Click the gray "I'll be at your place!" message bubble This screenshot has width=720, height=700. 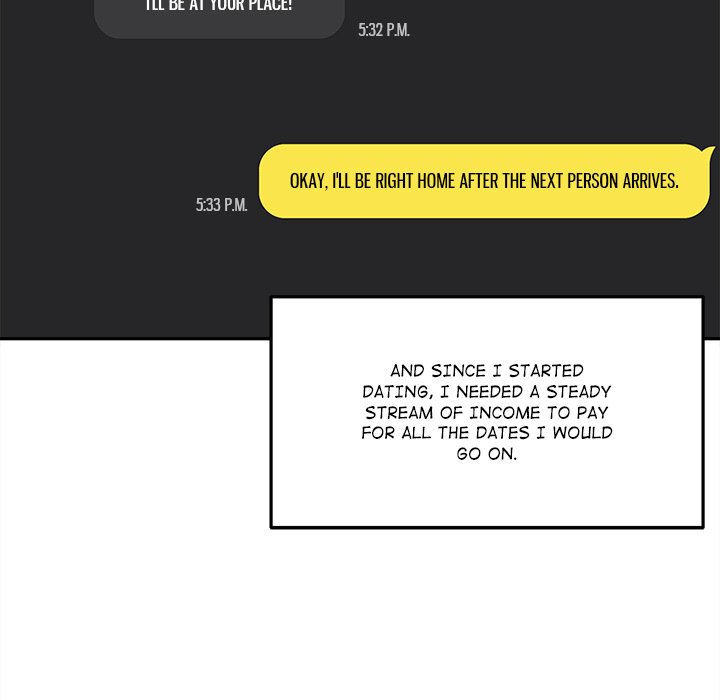[219, 17]
